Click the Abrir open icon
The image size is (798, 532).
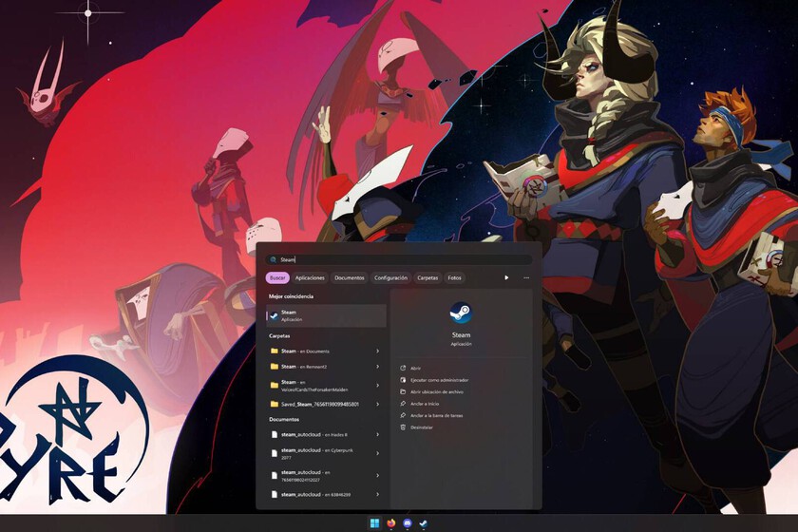pyautogui.click(x=403, y=368)
